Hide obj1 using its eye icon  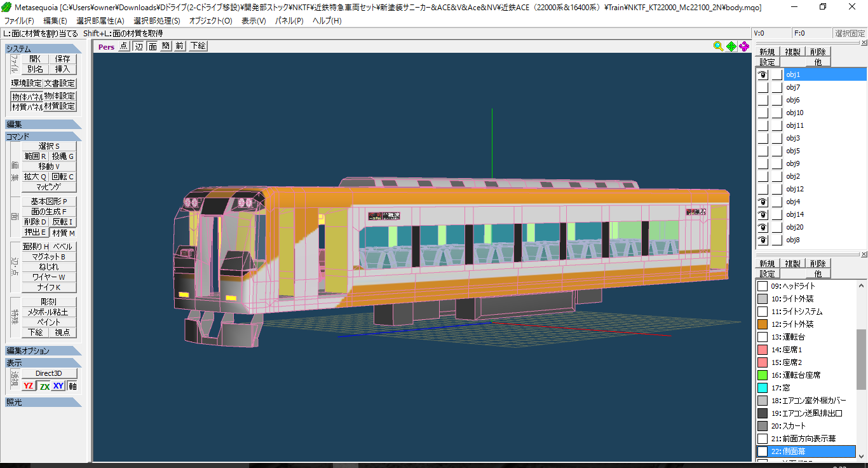tap(763, 74)
